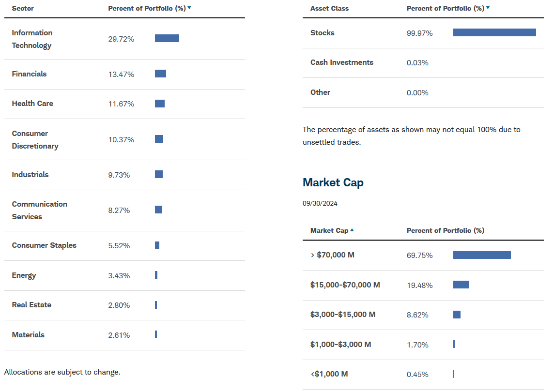
Task: Click the 5.52% value
Action: 119,246
